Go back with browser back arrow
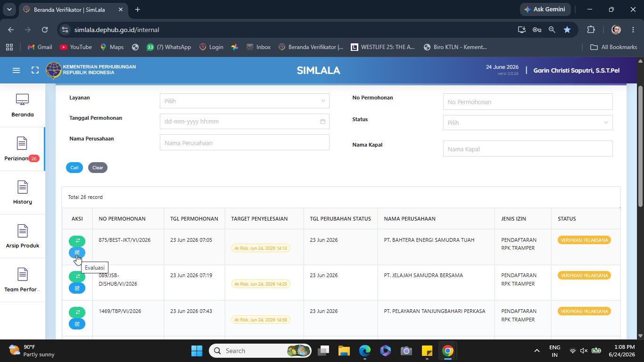 (11, 30)
